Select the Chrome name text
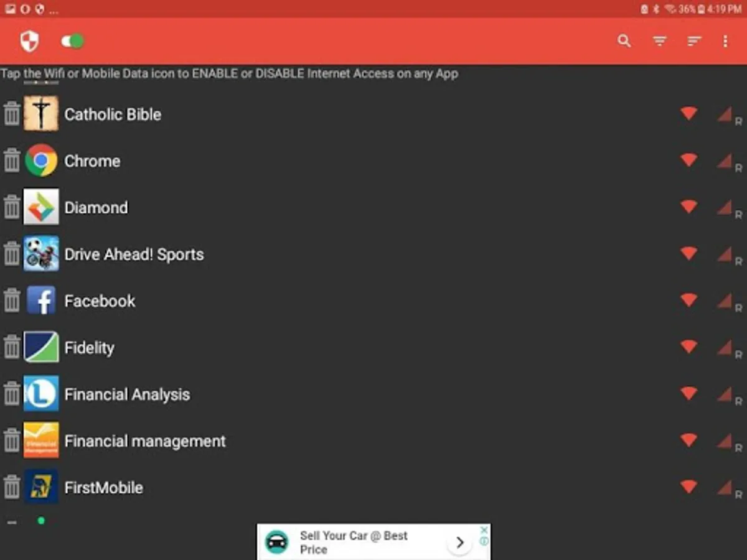This screenshot has height=560, width=747. (92, 161)
